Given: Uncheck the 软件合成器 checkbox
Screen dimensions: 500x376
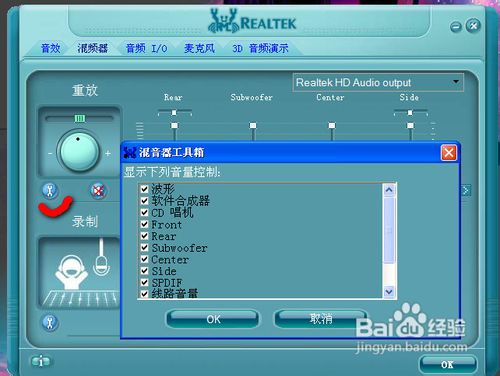Looking at the screenshot, I should (x=144, y=201).
